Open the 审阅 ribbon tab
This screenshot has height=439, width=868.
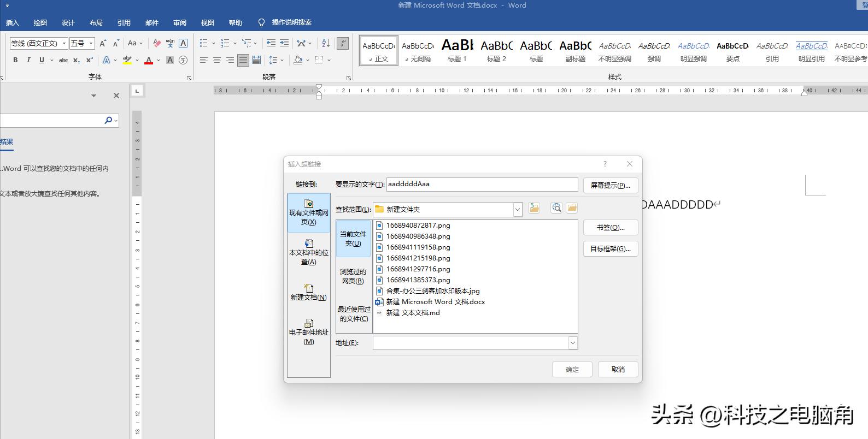tap(179, 22)
